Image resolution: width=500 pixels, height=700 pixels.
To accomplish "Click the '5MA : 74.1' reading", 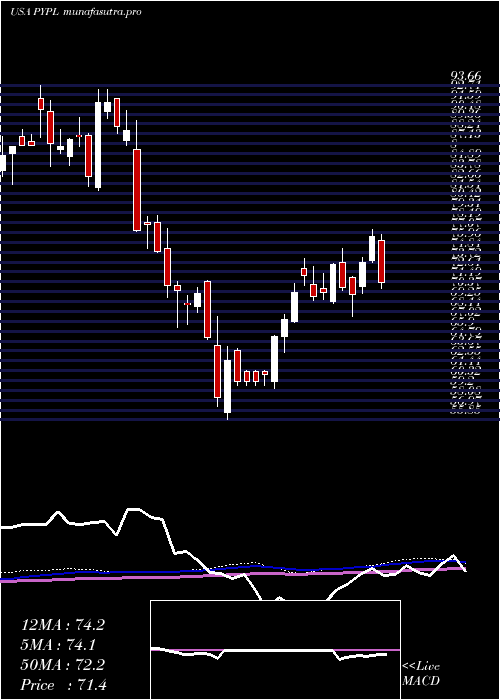I will [58, 645].
